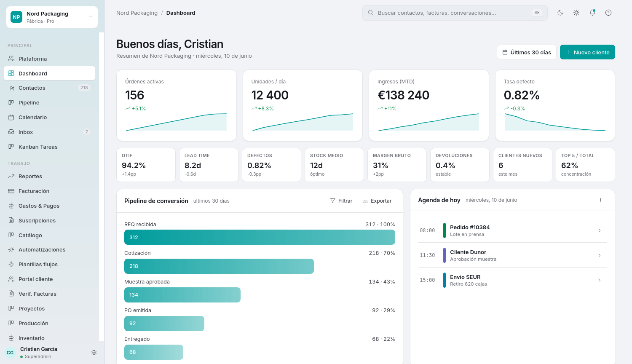Select Dashboard in sidebar
This screenshot has height=364, width=632.
[x=50, y=73]
